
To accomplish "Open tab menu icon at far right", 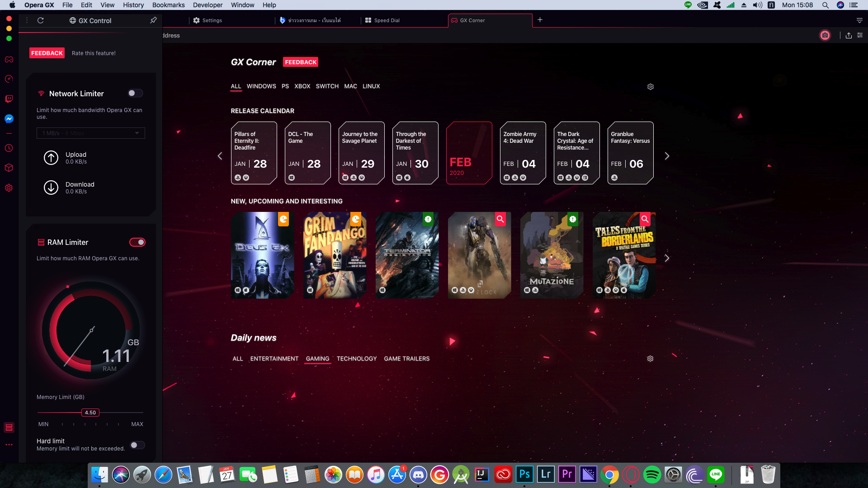I will [x=859, y=20].
